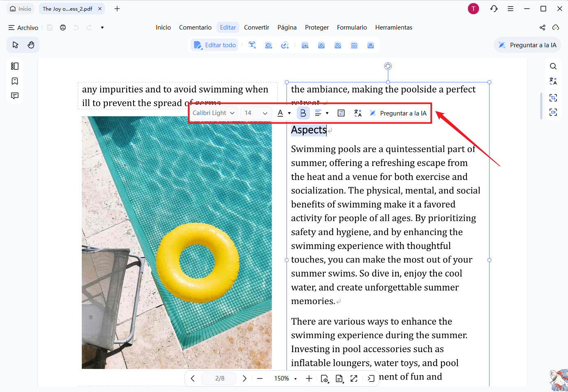Toggle bold formatting for selected text
The image size is (568, 392).
[x=303, y=113]
